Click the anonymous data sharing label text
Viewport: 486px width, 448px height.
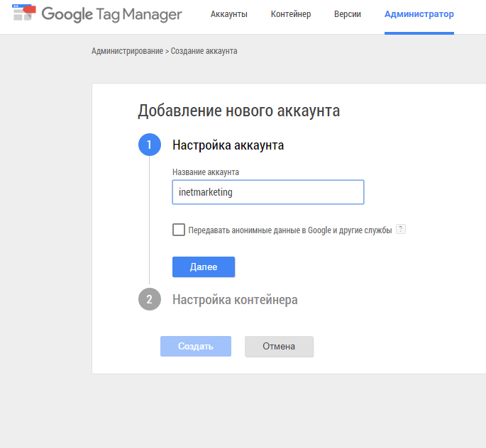click(290, 230)
